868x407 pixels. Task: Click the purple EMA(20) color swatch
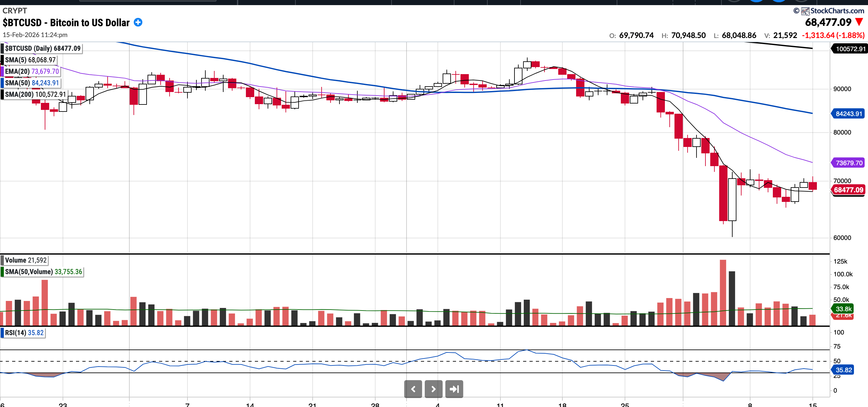tap(2, 71)
